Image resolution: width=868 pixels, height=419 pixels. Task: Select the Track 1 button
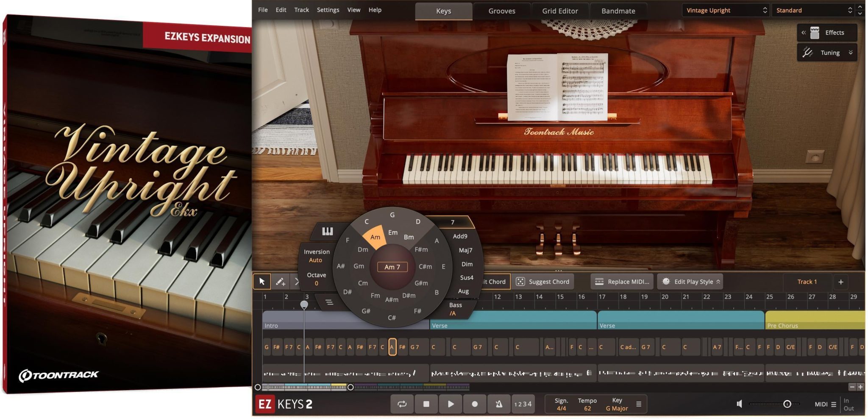click(807, 282)
